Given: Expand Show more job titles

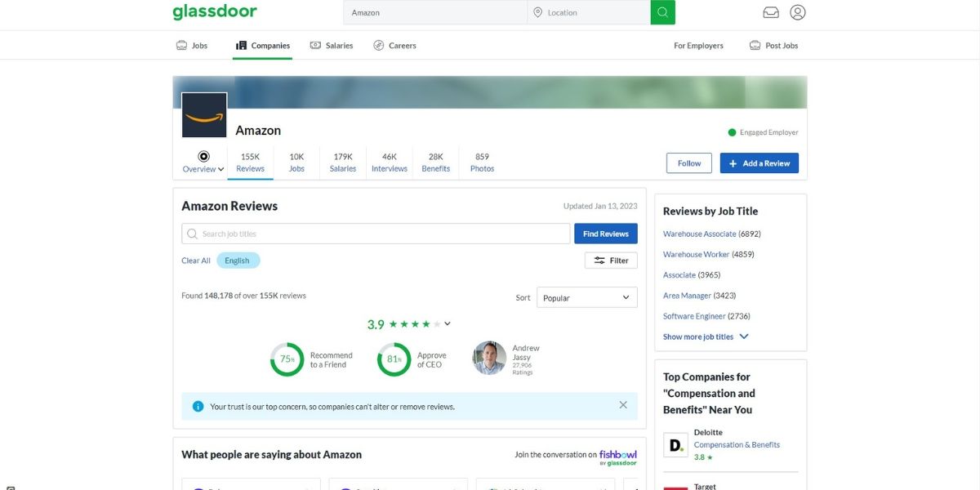Looking at the screenshot, I should (x=706, y=336).
